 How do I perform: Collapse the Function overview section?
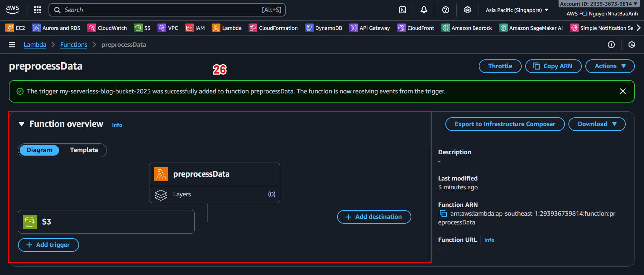click(22, 124)
